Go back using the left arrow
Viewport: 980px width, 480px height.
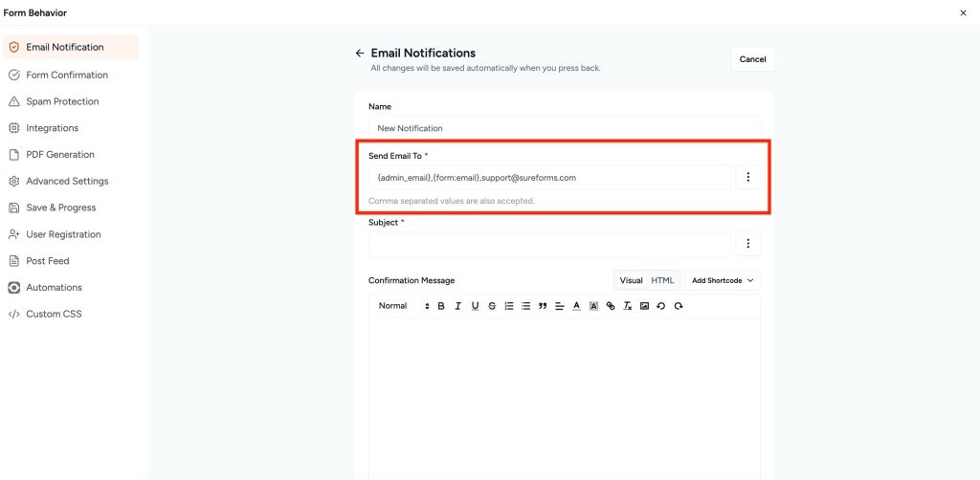(x=360, y=53)
